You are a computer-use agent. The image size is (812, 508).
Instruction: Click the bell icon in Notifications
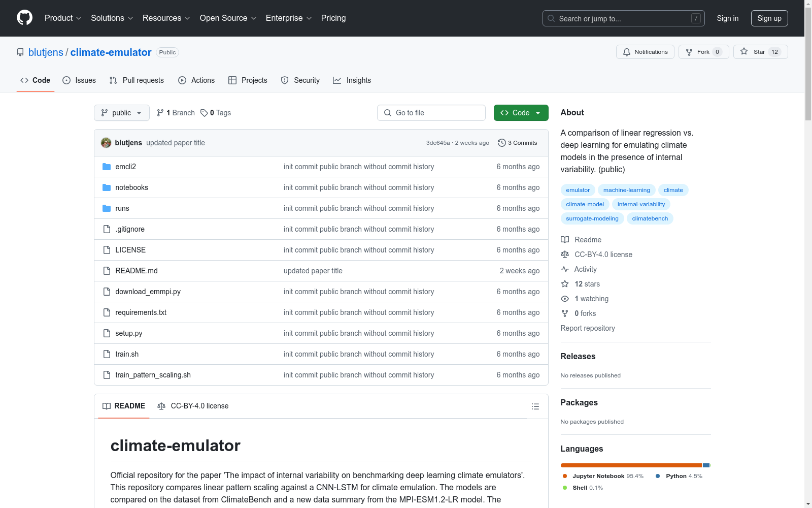(627, 52)
